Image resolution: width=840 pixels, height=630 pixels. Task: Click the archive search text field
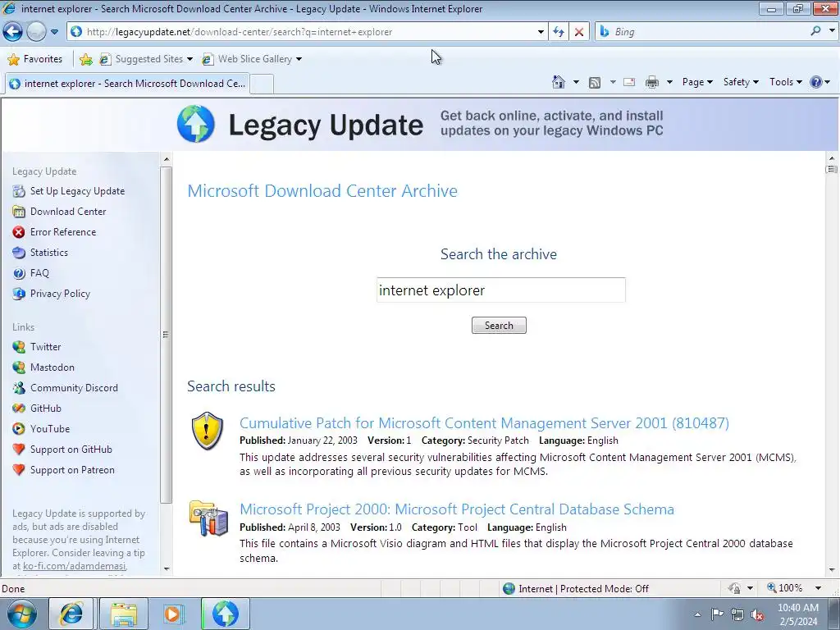[501, 290]
